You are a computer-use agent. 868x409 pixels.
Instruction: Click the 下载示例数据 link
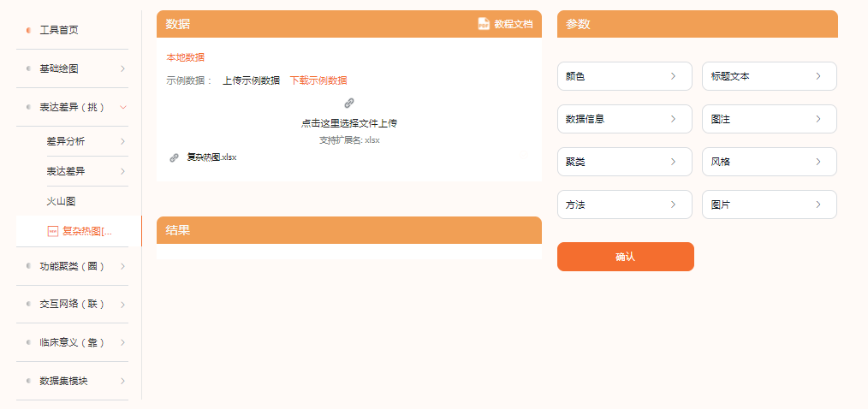coord(318,80)
